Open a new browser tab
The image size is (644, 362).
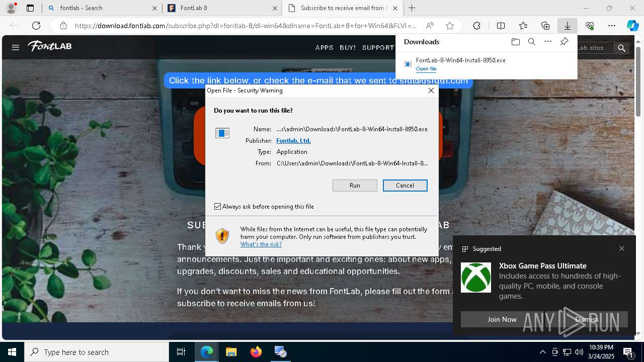(x=412, y=8)
